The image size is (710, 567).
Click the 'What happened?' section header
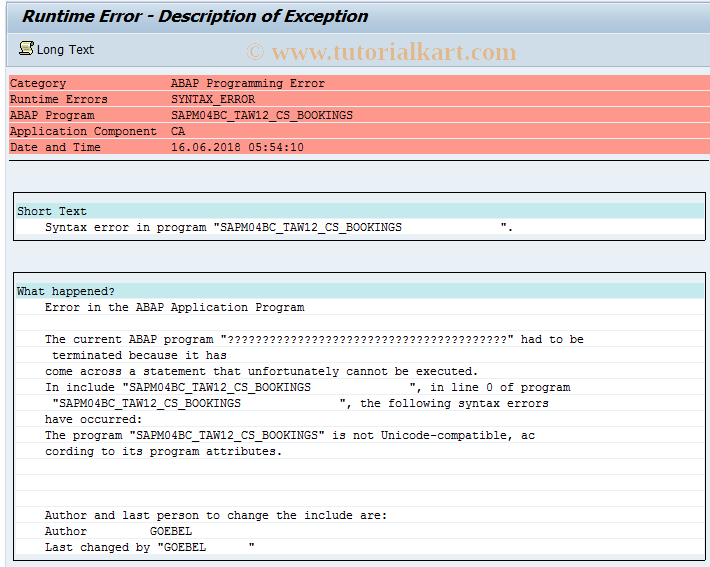(x=66, y=291)
